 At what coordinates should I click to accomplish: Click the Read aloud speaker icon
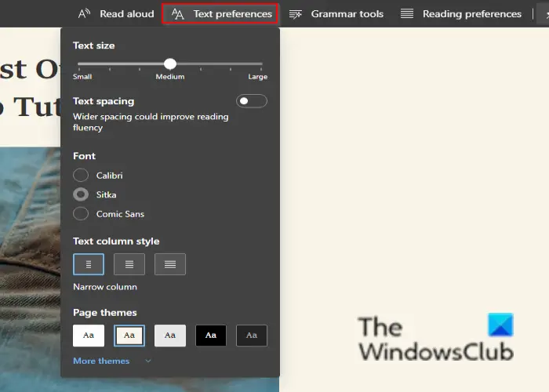[x=84, y=13]
